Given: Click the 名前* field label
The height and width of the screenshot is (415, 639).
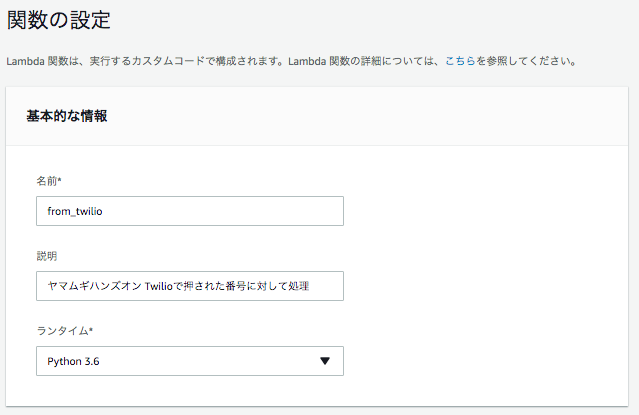Looking at the screenshot, I should point(49,181).
